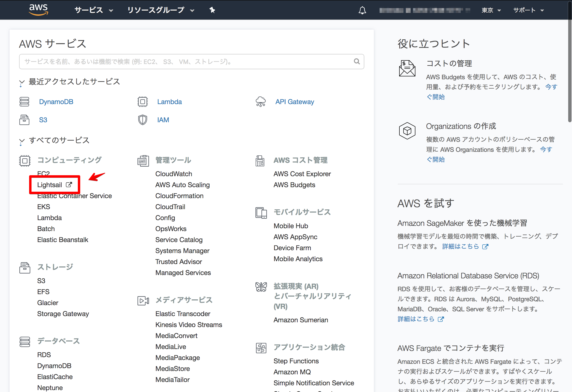Click the コンピューティング category icon
572x392 pixels.
click(x=25, y=161)
